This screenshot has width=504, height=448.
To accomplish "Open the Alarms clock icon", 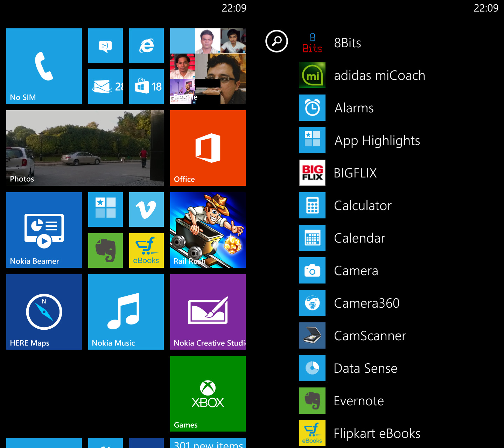I will click(312, 108).
